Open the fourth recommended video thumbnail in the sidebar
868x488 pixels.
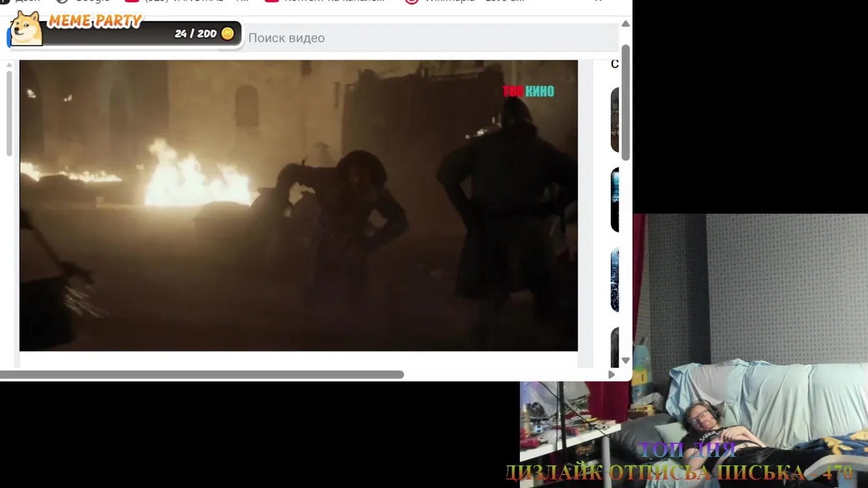[x=615, y=348]
